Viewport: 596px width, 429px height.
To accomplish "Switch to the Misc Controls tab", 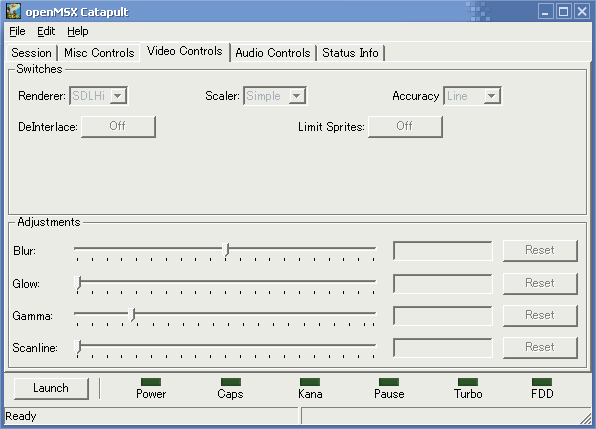I will (x=99, y=53).
